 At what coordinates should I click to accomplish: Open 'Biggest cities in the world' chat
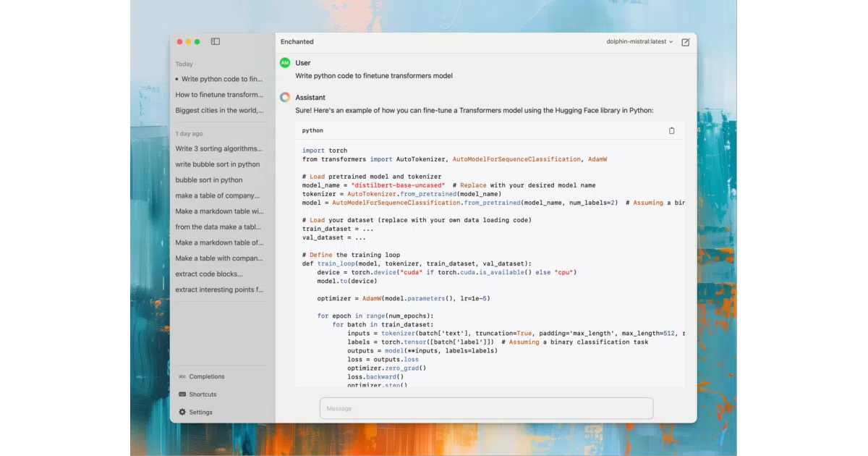(219, 111)
